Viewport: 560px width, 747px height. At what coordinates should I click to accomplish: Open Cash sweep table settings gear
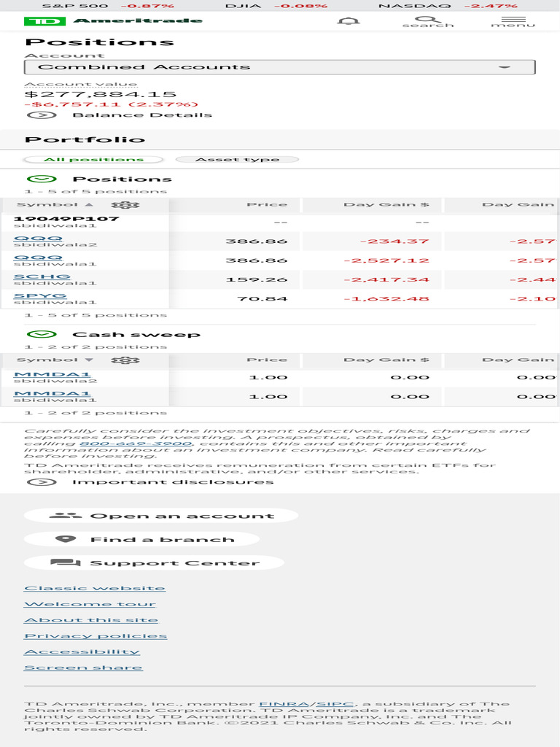[x=125, y=360]
